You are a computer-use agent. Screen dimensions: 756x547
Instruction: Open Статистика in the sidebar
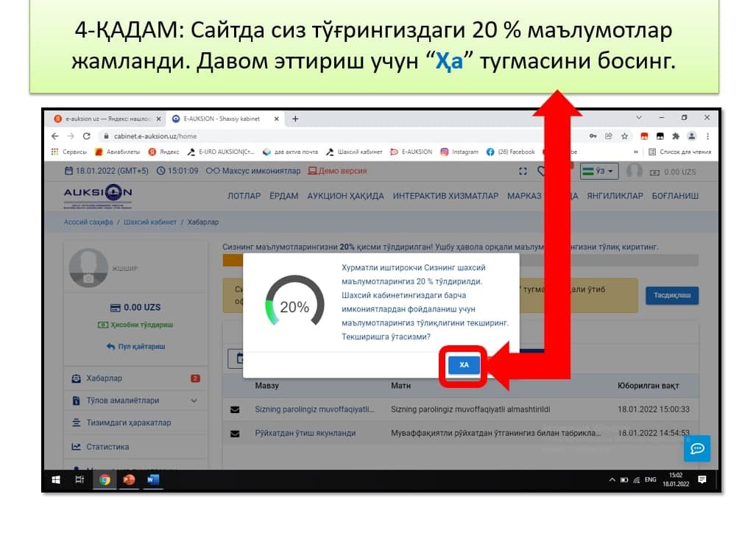pyautogui.click(x=136, y=447)
